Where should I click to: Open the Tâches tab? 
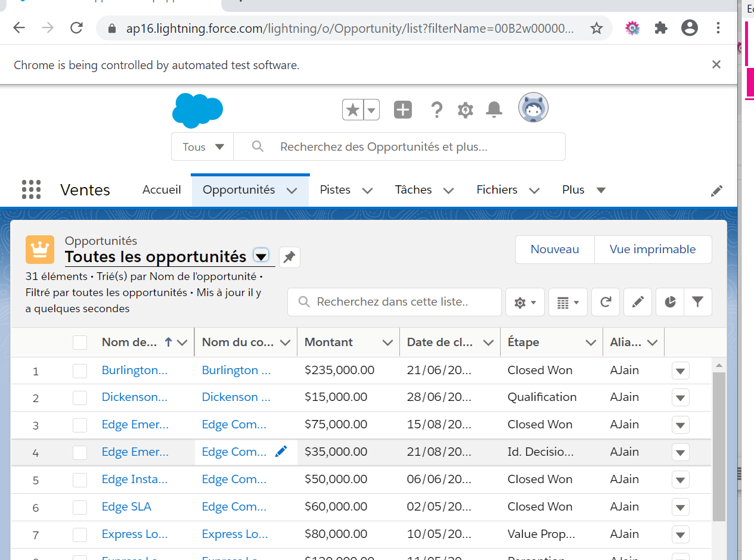coord(413,189)
